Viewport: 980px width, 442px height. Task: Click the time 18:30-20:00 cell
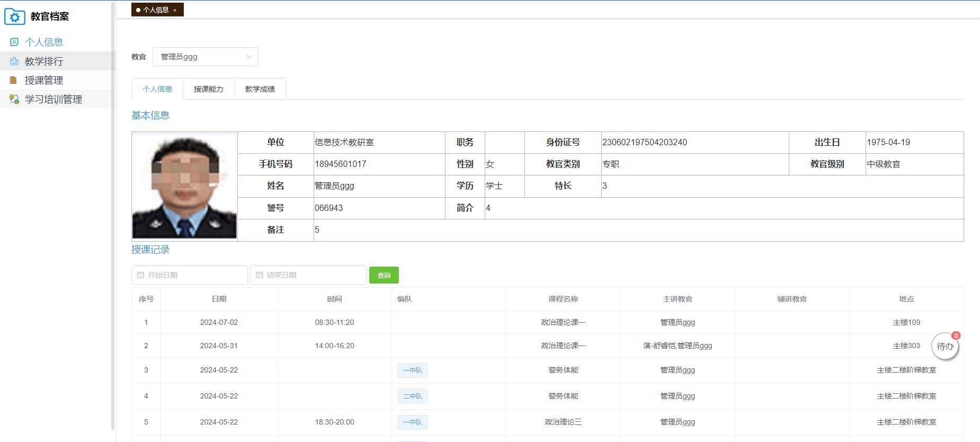(334, 422)
